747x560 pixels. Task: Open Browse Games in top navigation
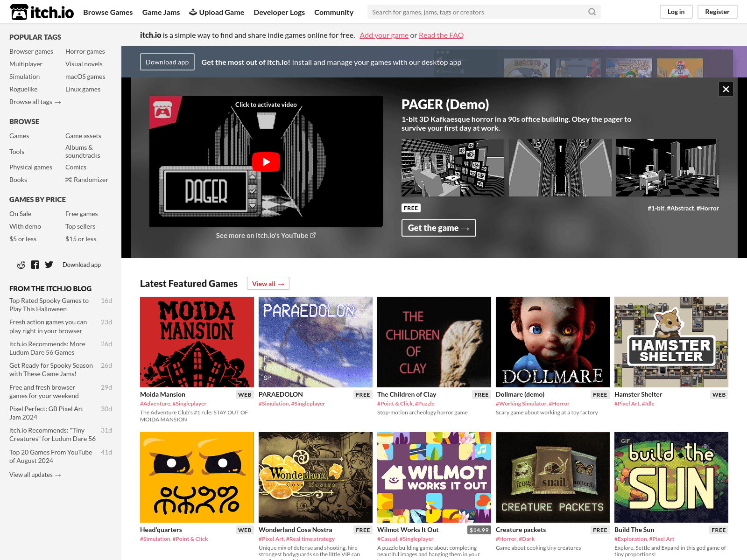point(108,12)
